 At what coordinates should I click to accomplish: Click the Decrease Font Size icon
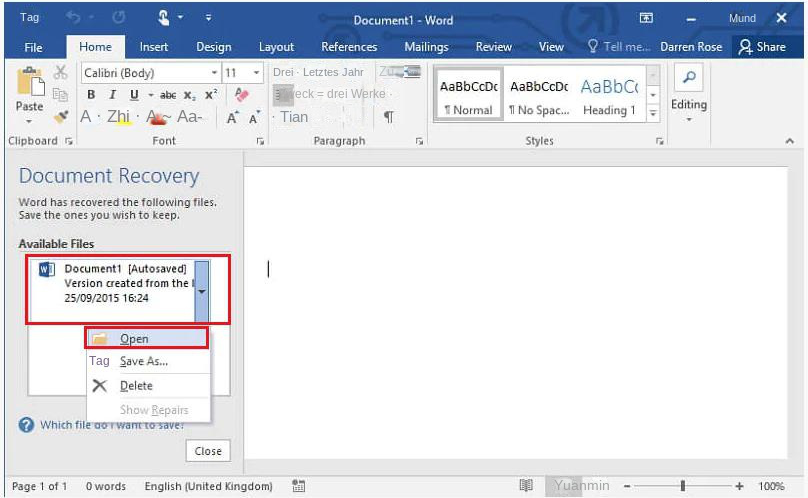255,118
